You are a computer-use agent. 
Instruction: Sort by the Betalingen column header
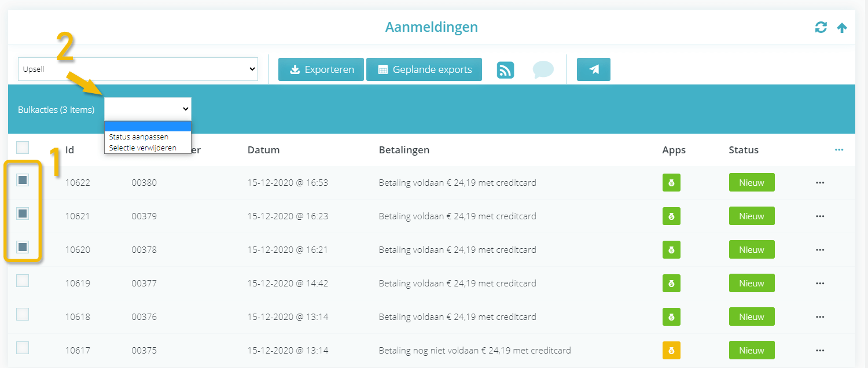[x=404, y=150]
